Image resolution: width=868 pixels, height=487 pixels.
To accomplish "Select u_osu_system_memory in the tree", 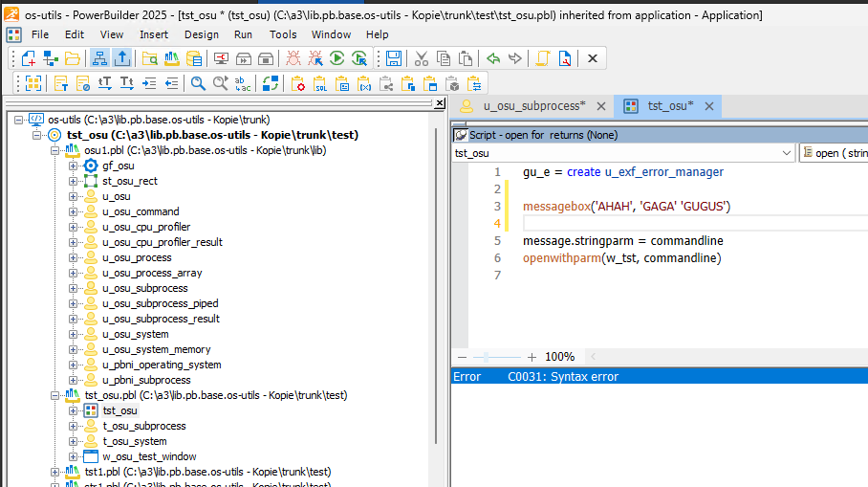I will pos(156,349).
